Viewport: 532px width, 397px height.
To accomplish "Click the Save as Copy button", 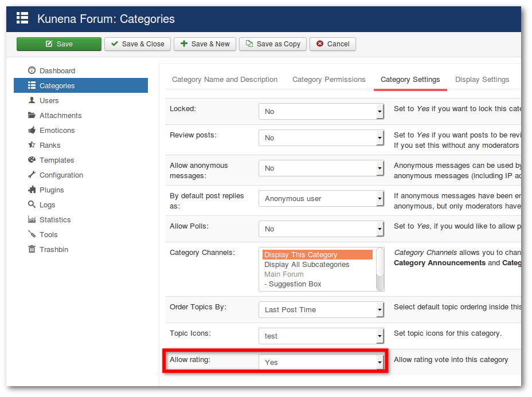I will [273, 44].
